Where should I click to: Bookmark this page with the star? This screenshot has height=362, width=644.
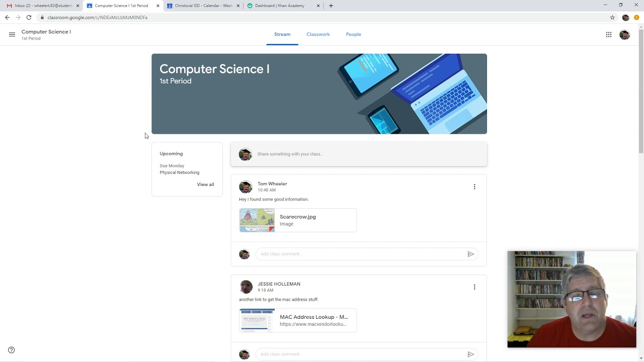pyautogui.click(x=612, y=18)
